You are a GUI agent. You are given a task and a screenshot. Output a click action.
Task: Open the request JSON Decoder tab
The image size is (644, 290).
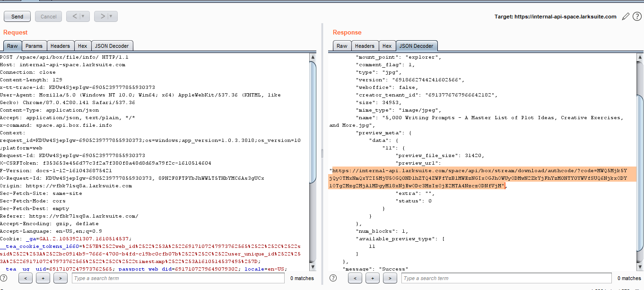pos(112,46)
